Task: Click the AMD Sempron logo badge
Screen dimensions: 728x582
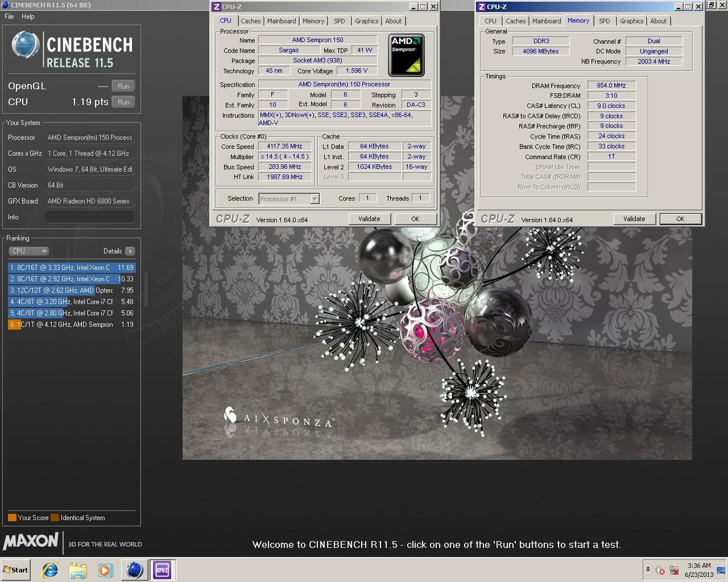Action: pyautogui.click(x=406, y=55)
